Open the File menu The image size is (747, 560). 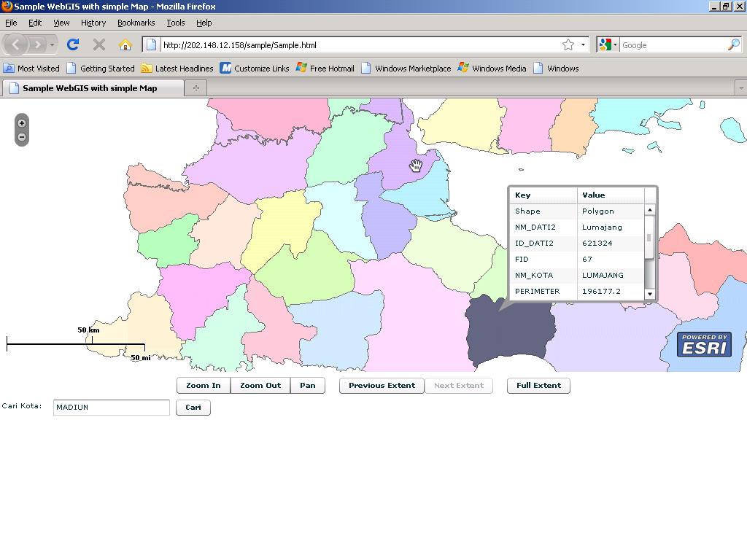(11, 23)
